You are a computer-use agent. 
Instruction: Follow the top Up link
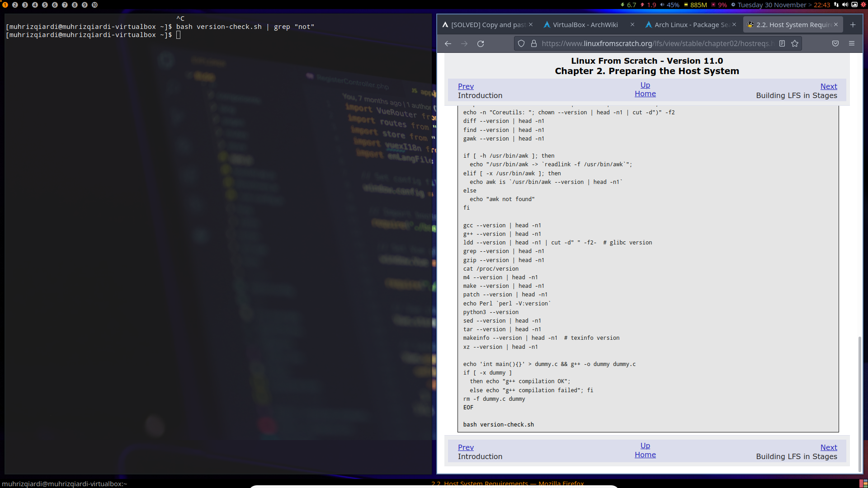[x=645, y=85]
